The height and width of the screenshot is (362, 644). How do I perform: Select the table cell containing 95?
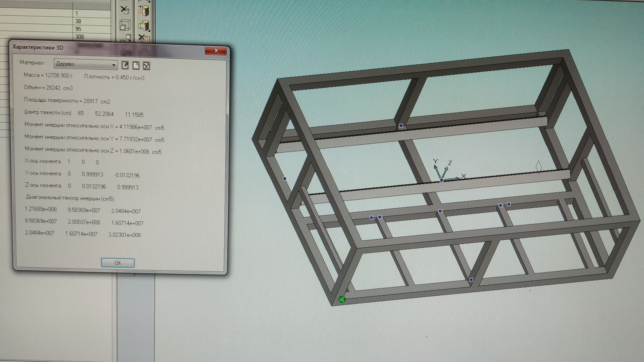pyautogui.click(x=91, y=29)
